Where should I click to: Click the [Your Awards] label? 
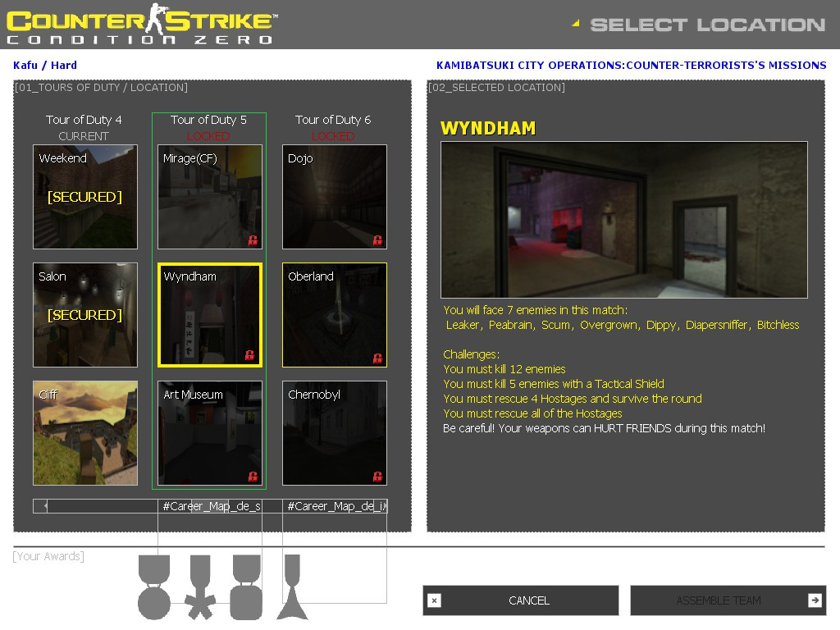48,556
